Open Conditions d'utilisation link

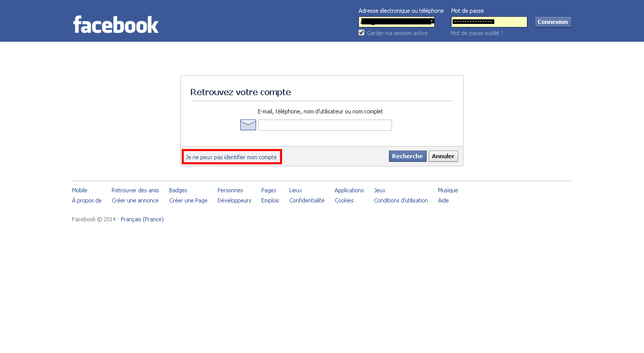pyautogui.click(x=401, y=200)
